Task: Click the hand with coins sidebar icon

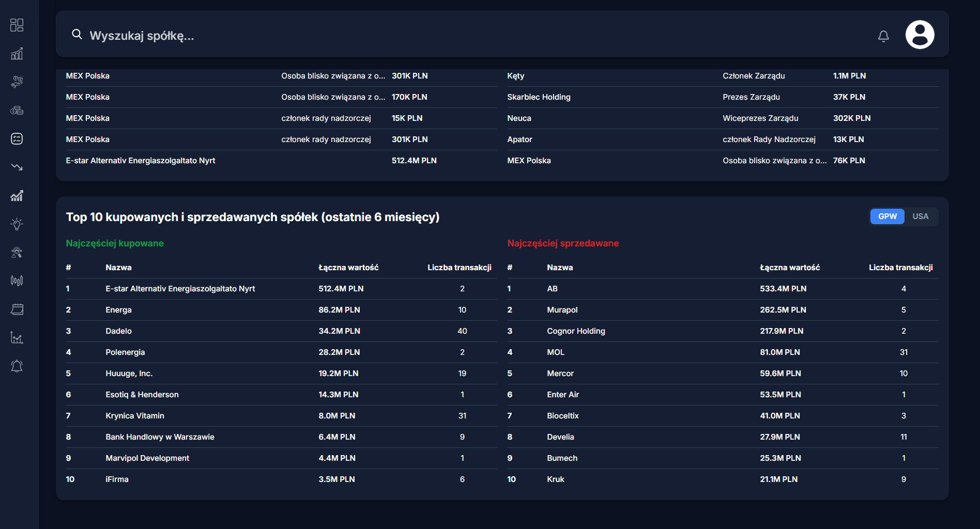Action: (17, 82)
